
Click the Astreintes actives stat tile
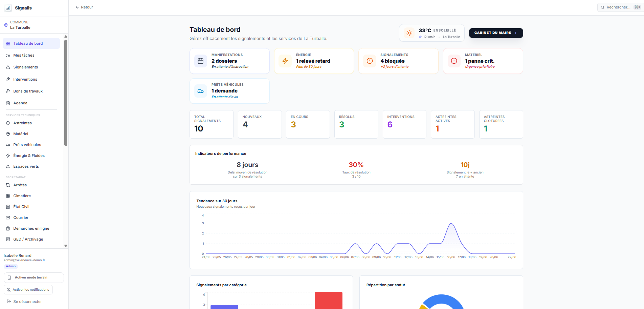[x=453, y=124]
